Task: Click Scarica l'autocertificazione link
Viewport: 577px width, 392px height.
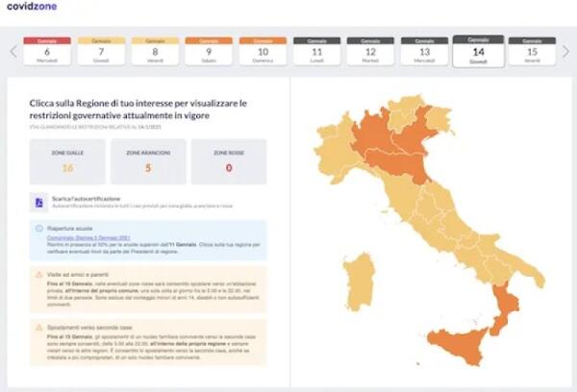Action: pyautogui.click(x=84, y=199)
